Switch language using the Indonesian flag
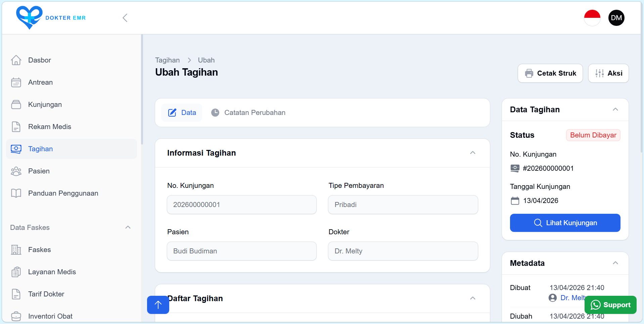Viewport: 644px width, 324px height. coord(592,18)
